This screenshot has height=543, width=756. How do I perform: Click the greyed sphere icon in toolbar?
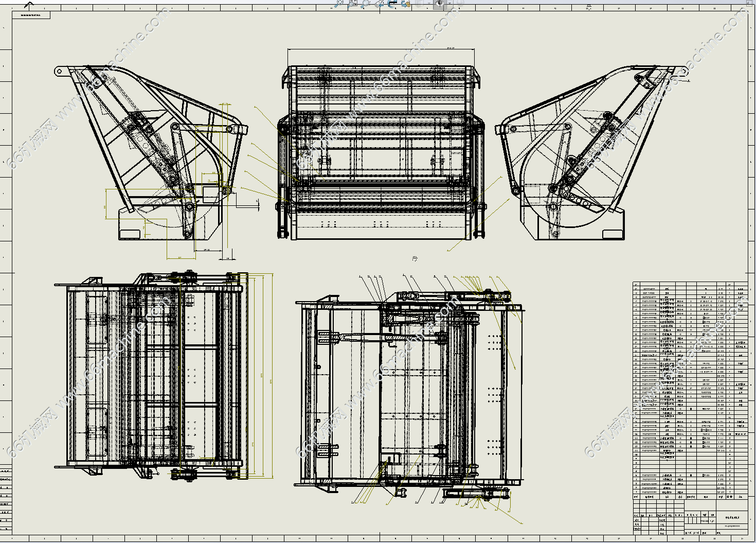pyautogui.click(x=459, y=3)
